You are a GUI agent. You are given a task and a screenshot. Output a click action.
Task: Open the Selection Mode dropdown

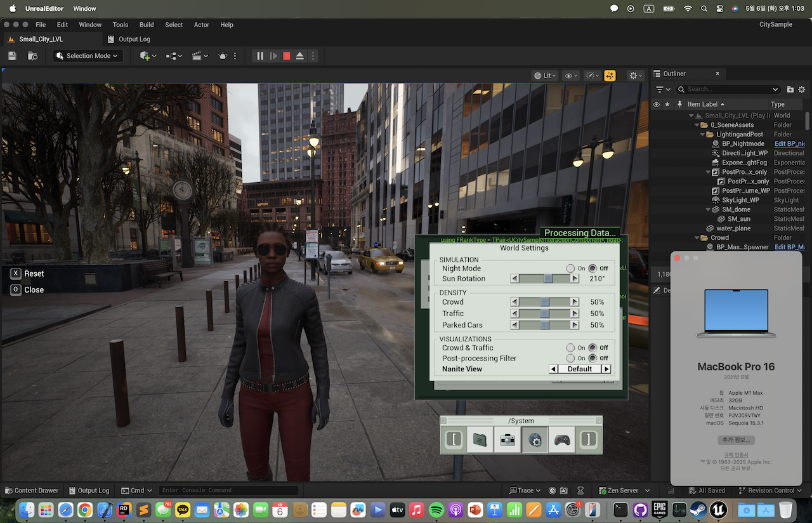tap(87, 56)
